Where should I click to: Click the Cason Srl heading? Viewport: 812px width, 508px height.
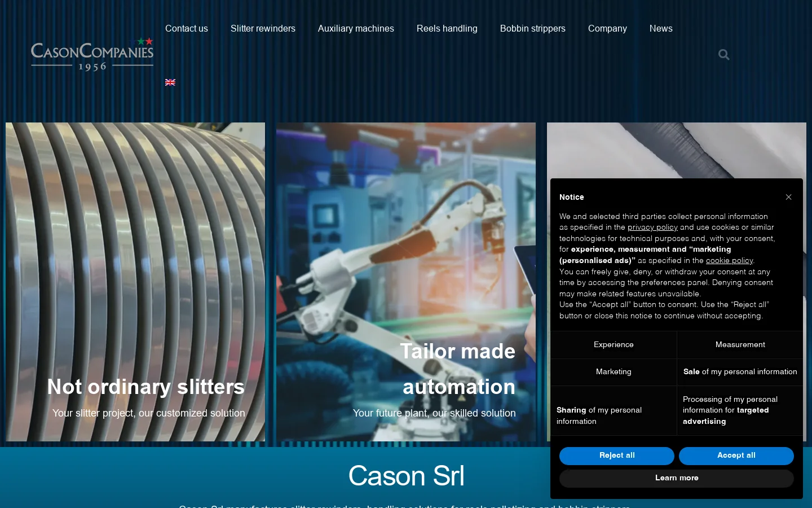406,476
